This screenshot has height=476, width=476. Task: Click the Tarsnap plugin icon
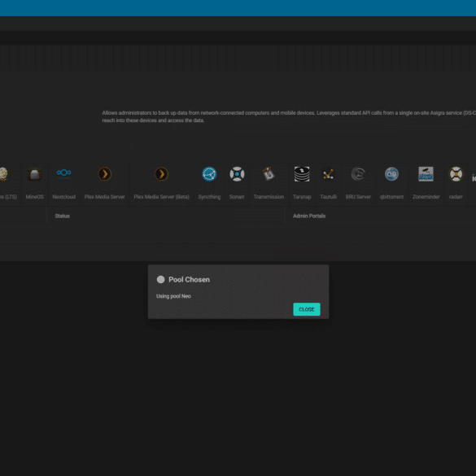coord(302,174)
